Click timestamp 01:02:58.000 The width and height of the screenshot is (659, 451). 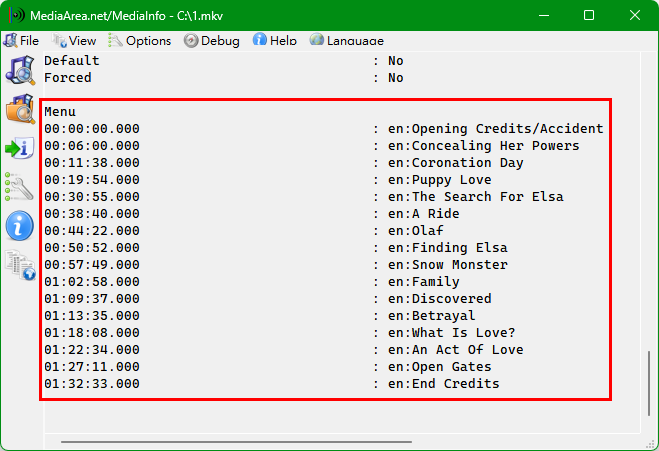92,282
